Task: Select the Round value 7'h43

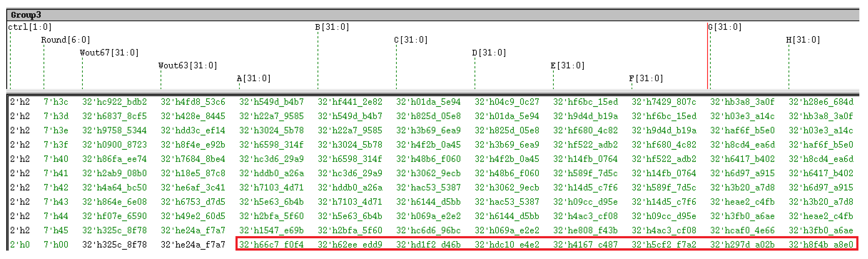Action: click(56, 202)
